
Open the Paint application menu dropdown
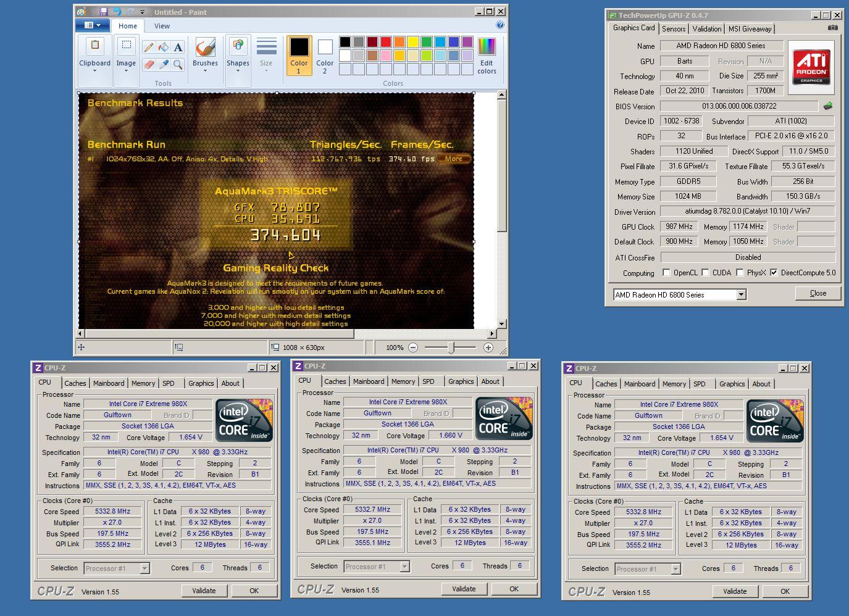[x=93, y=25]
